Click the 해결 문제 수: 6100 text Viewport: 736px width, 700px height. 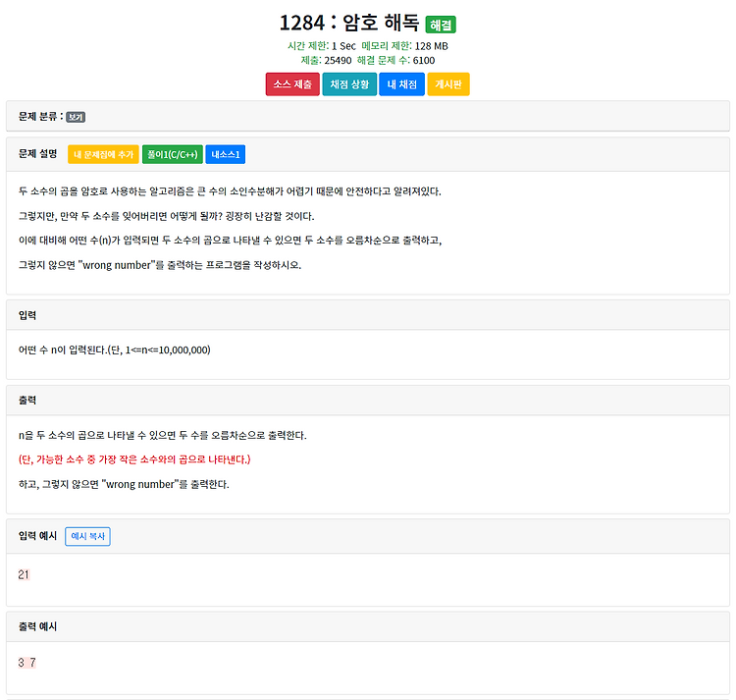pos(395,61)
